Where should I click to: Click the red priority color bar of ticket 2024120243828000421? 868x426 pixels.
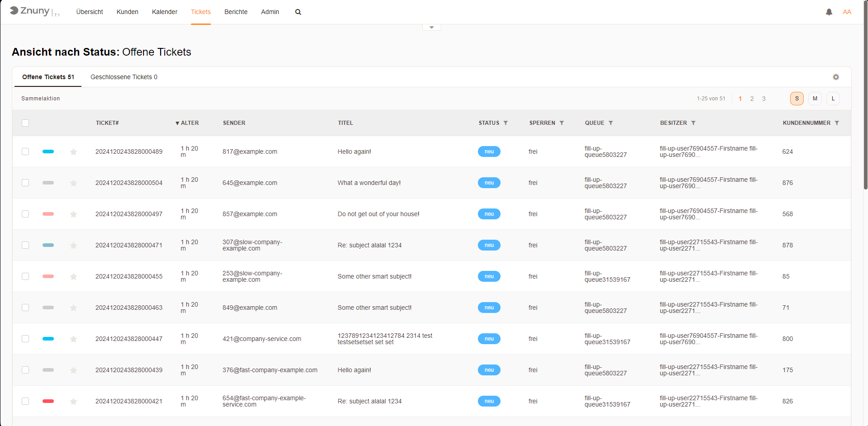[x=48, y=401]
